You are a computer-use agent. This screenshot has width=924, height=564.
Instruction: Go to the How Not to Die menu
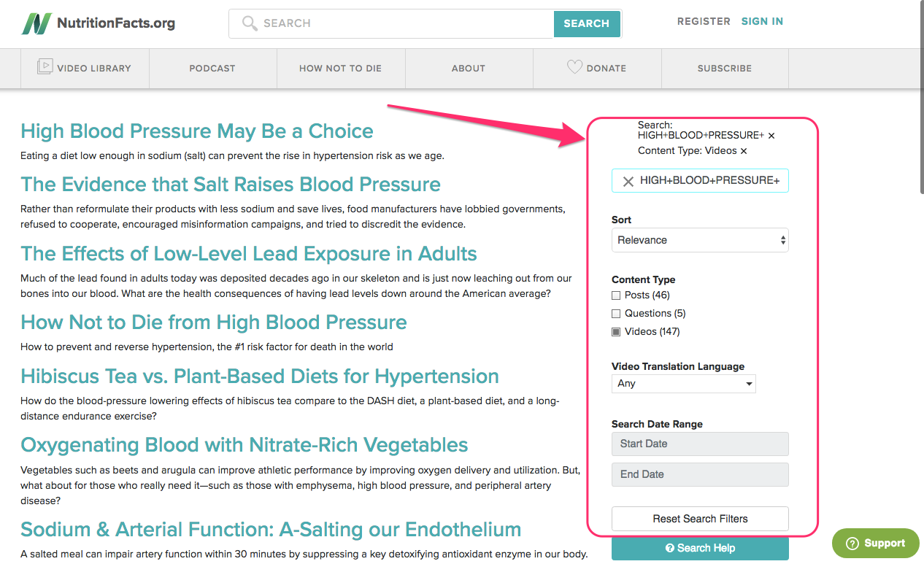click(x=340, y=68)
